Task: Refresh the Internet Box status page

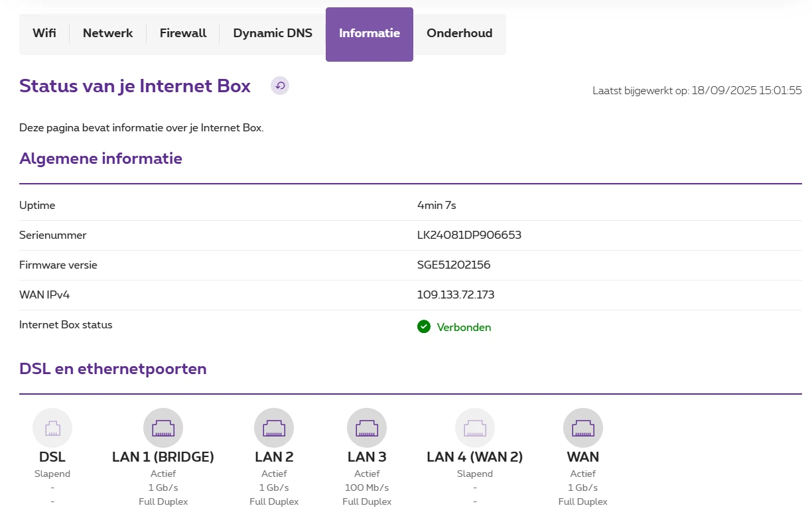Action: click(x=280, y=86)
